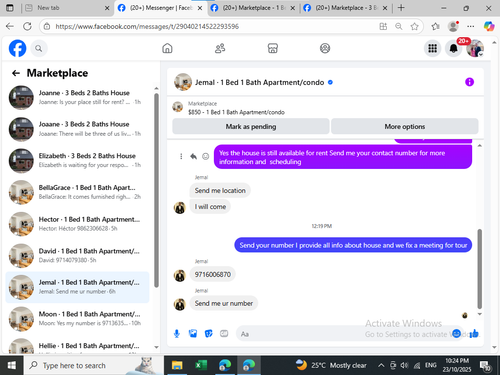
Task: Click the 'Send your number' blue message
Action: [353, 245]
